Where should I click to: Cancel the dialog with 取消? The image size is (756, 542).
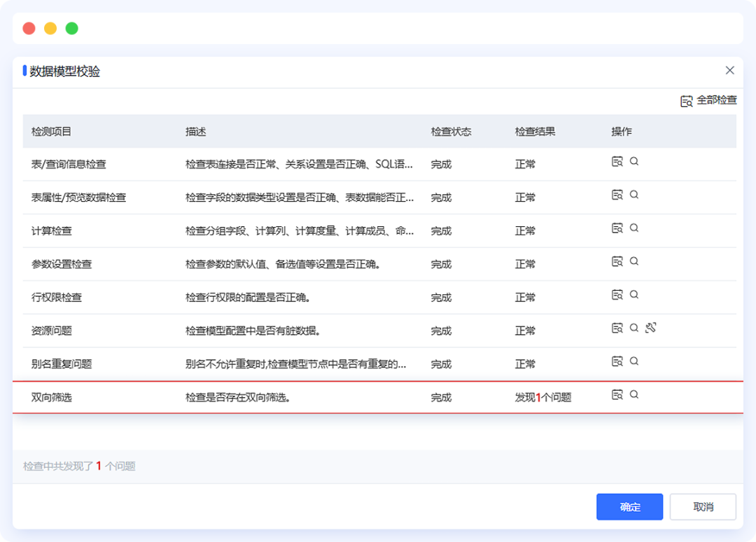pos(703,506)
